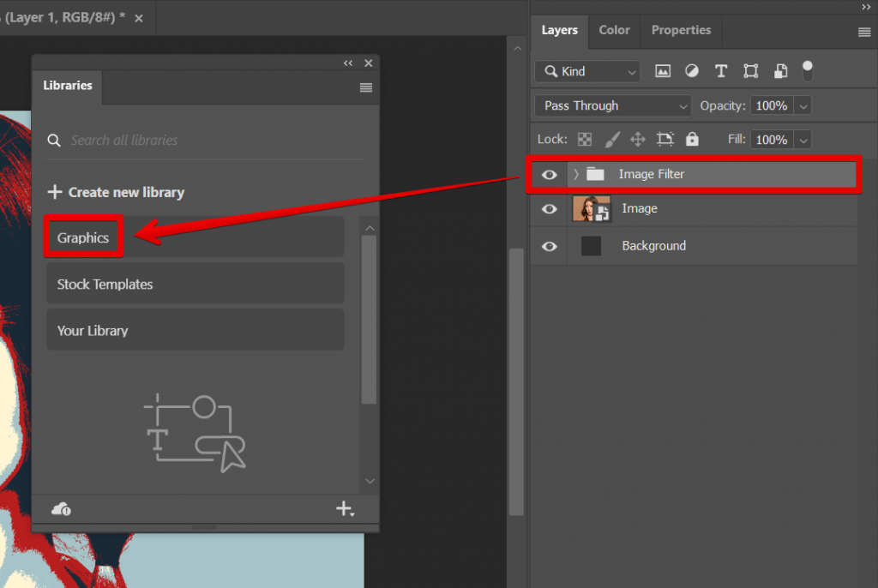This screenshot has width=878, height=588.
Task: Click the lock transparent pixels icon
Action: tap(585, 140)
